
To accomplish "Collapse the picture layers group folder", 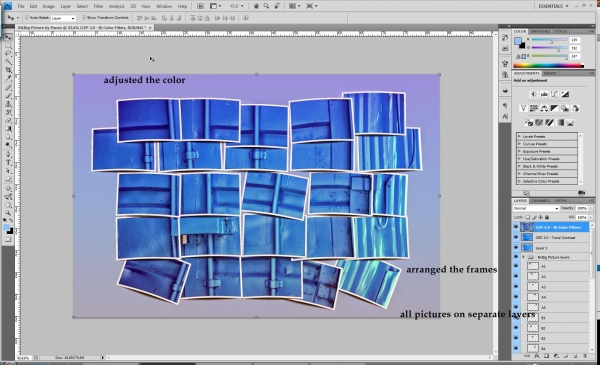I will point(523,257).
